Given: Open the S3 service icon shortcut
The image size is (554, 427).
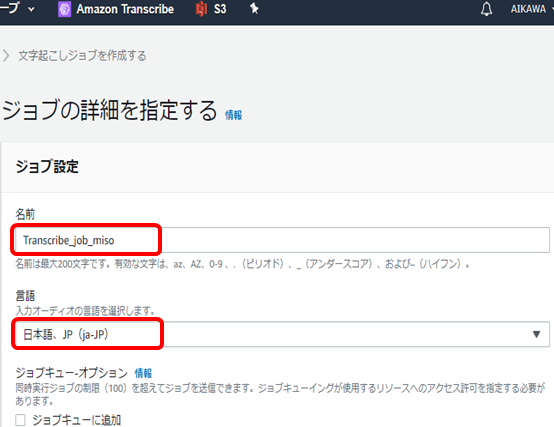Looking at the screenshot, I should point(201,9).
